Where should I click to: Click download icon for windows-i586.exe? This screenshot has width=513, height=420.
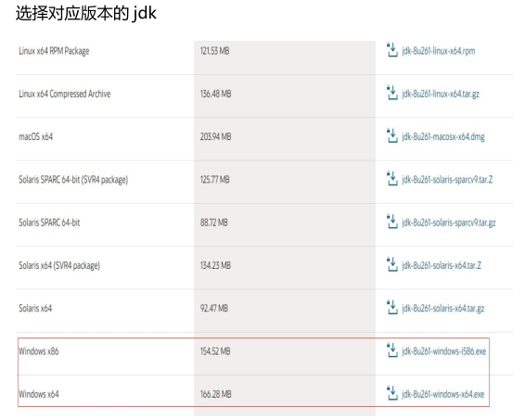[392, 350]
